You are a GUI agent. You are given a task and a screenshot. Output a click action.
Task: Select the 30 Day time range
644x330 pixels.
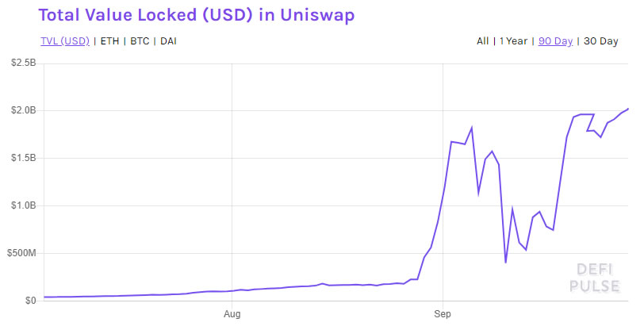[601, 41]
